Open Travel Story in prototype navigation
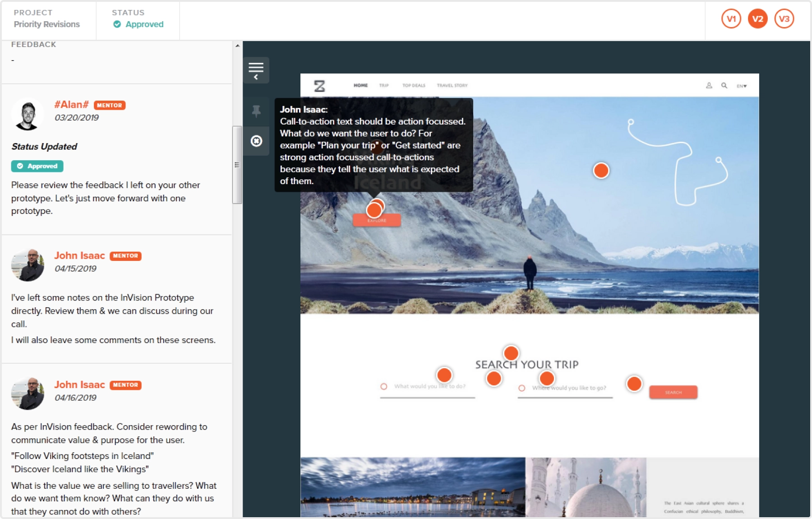 (x=452, y=85)
